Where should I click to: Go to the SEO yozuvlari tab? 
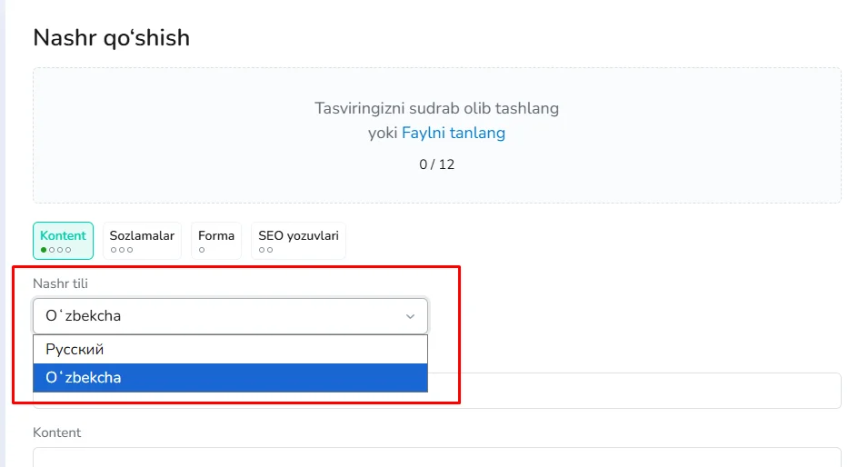(x=298, y=236)
